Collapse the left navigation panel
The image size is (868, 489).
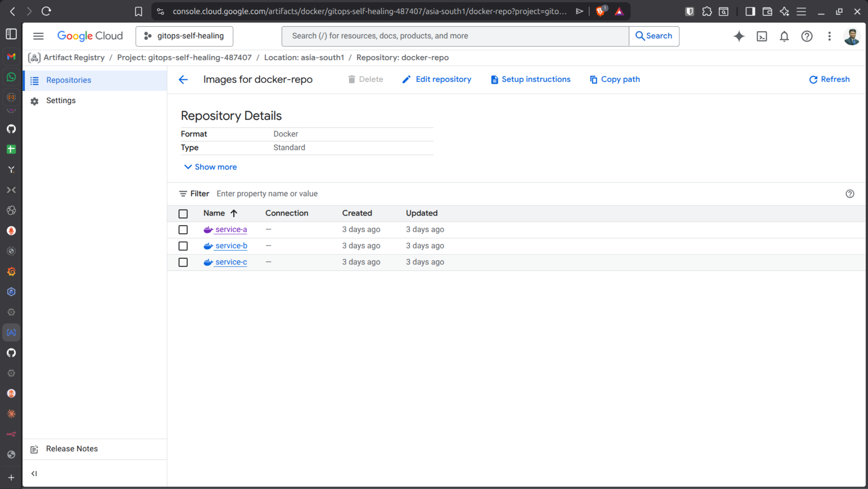point(34,473)
